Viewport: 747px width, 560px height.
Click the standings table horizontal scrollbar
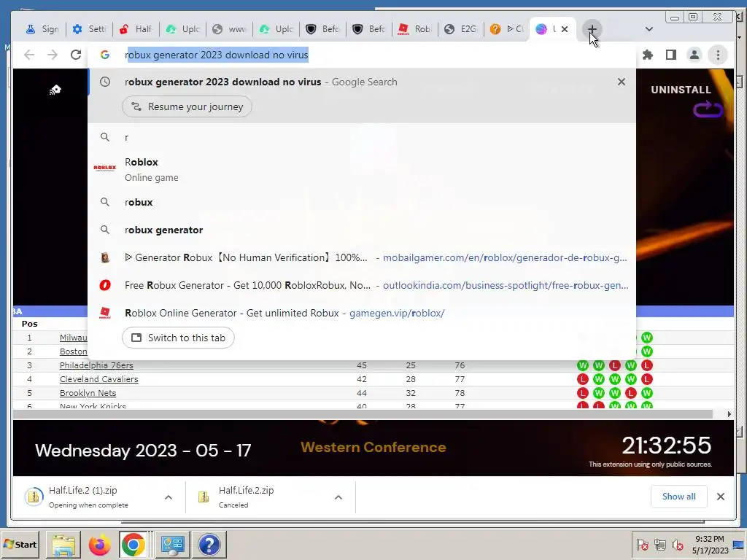pyautogui.click(x=363, y=414)
